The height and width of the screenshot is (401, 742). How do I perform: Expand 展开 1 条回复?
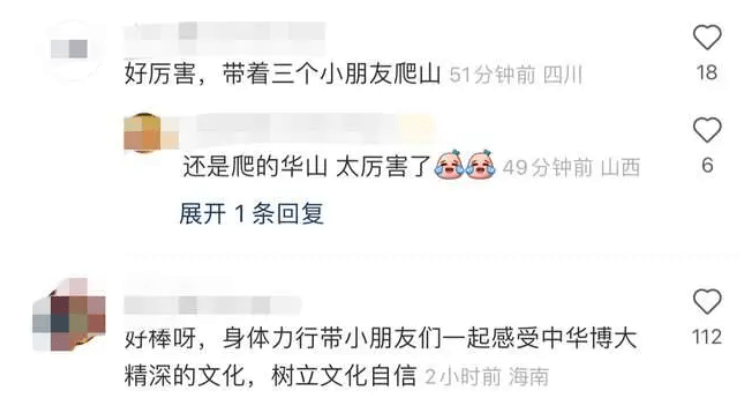[252, 214]
